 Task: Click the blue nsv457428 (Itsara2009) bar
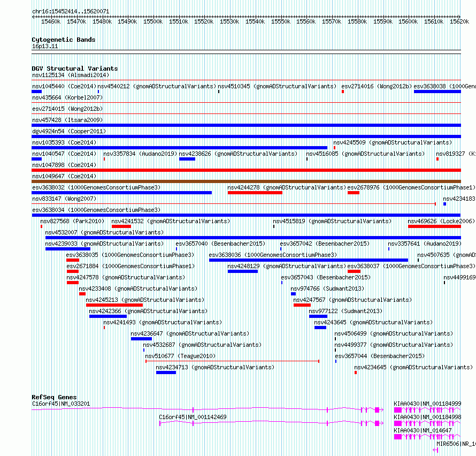point(246,125)
